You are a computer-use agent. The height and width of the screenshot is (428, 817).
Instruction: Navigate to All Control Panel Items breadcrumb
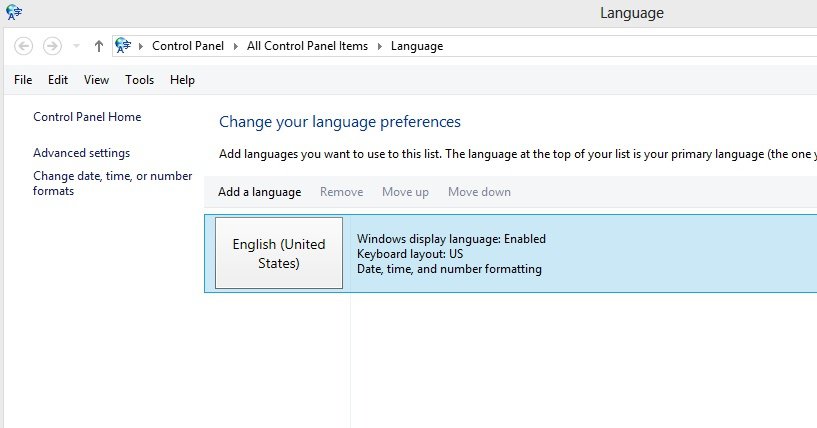click(307, 46)
